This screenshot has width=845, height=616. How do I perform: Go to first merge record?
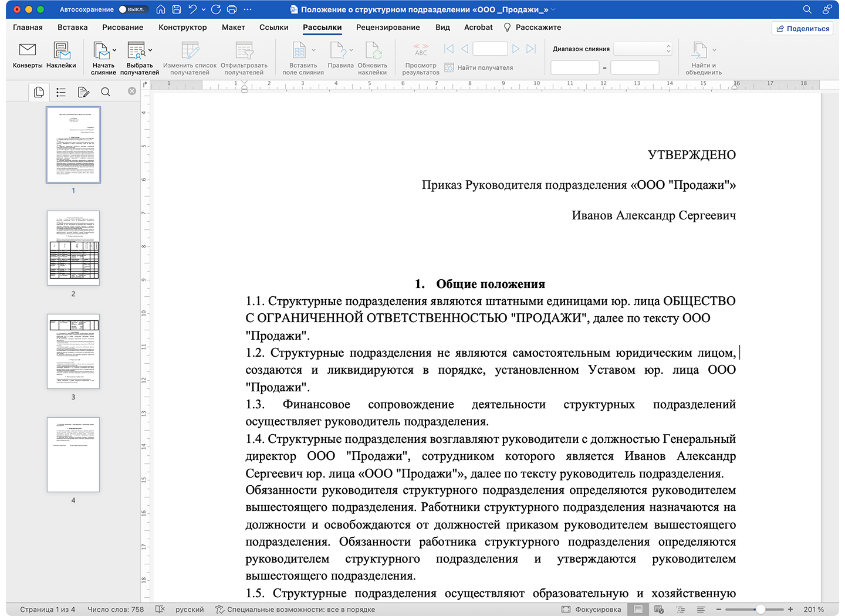click(449, 49)
